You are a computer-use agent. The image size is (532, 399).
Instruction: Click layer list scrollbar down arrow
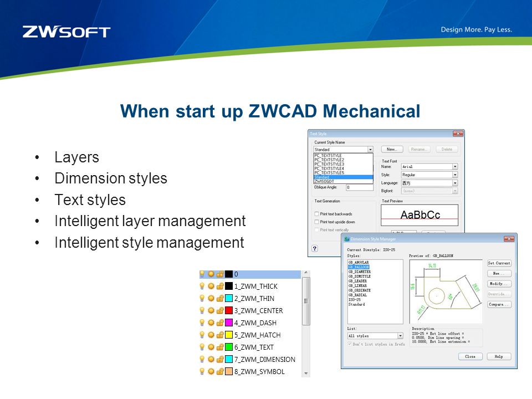click(x=306, y=374)
